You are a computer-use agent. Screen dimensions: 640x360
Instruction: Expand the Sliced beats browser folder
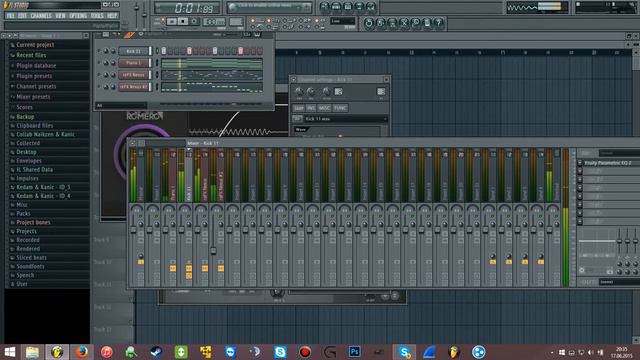pyautogui.click(x=31, y=258)
